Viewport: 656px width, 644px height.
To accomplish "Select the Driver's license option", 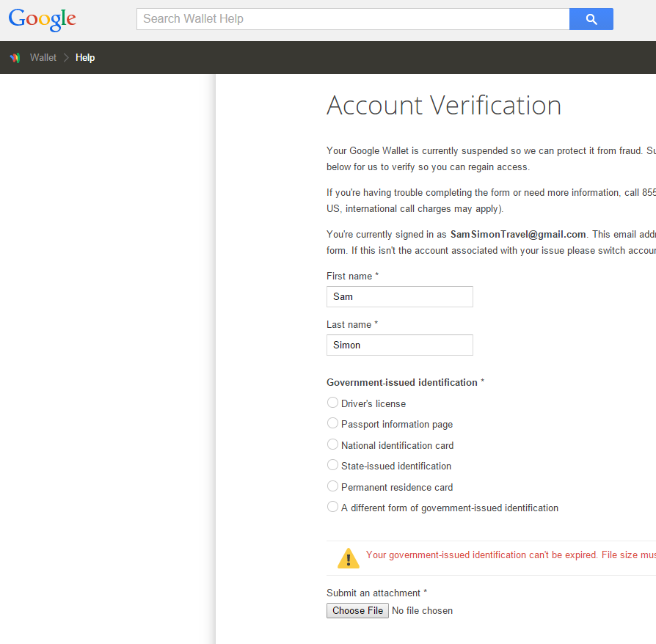I will pos(332,403).
